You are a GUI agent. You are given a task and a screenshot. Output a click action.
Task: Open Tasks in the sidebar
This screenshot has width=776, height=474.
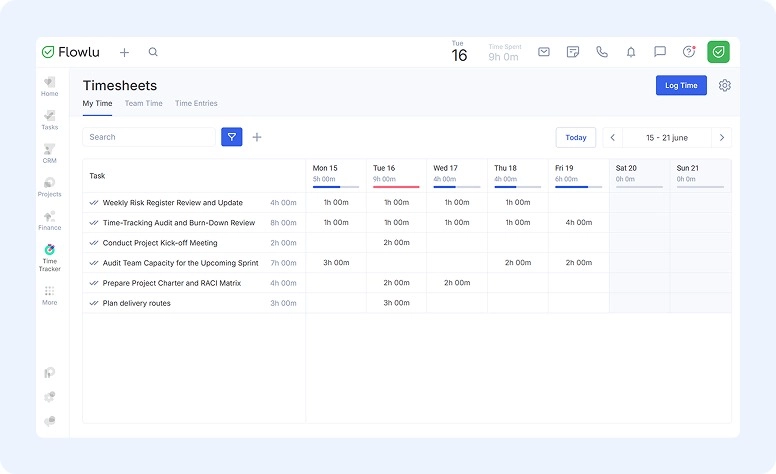coord(49,120)
